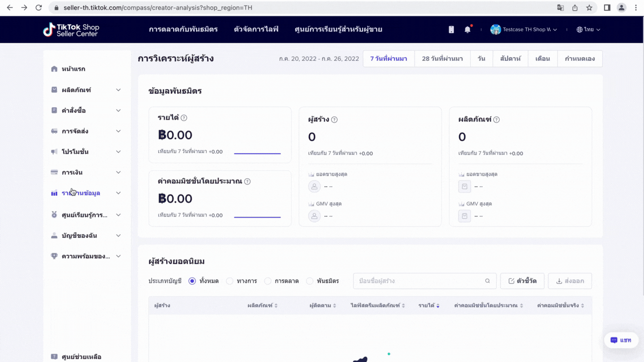Image resolution: width=644 pixels, height=362 pixels.
Task: Click the search magnifier in creator field
Action: (x=487, y=281)
